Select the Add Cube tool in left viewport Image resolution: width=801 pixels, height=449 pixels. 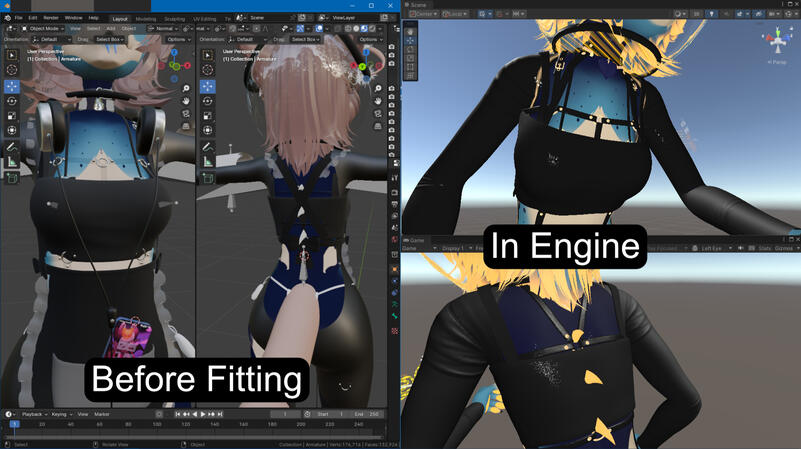(x=12, y=178)
